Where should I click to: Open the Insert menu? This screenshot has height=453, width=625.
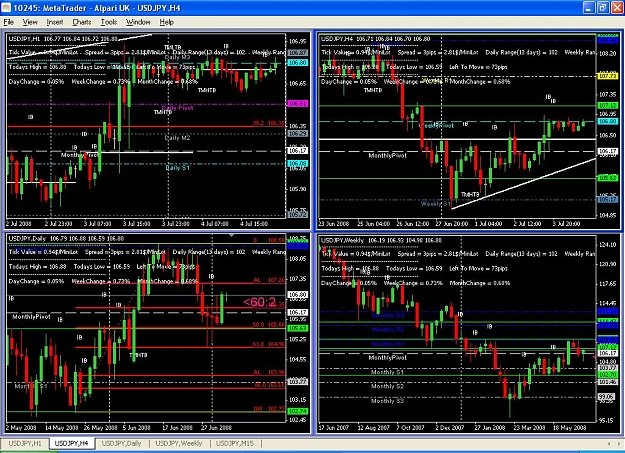55,22
